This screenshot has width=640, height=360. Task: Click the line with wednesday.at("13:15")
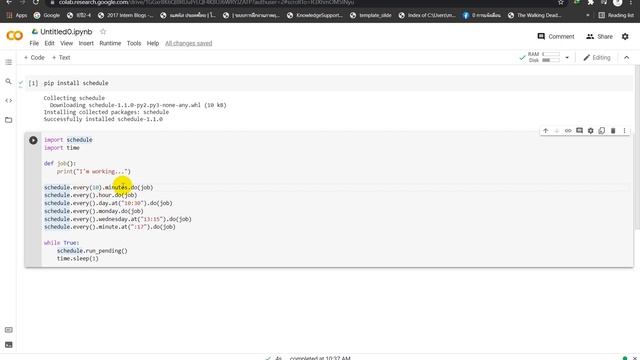click(x=118, y=219)
